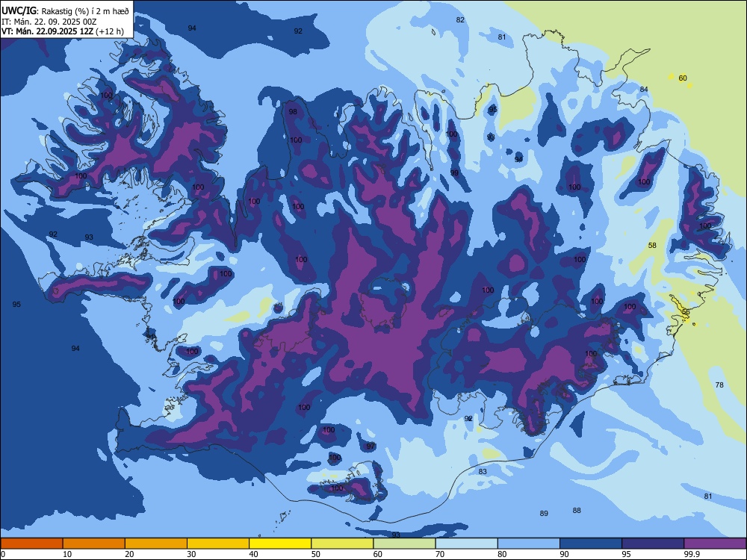Click the '99.9' legend tick label
Screen dimensions: 747x560
point(691,554)
